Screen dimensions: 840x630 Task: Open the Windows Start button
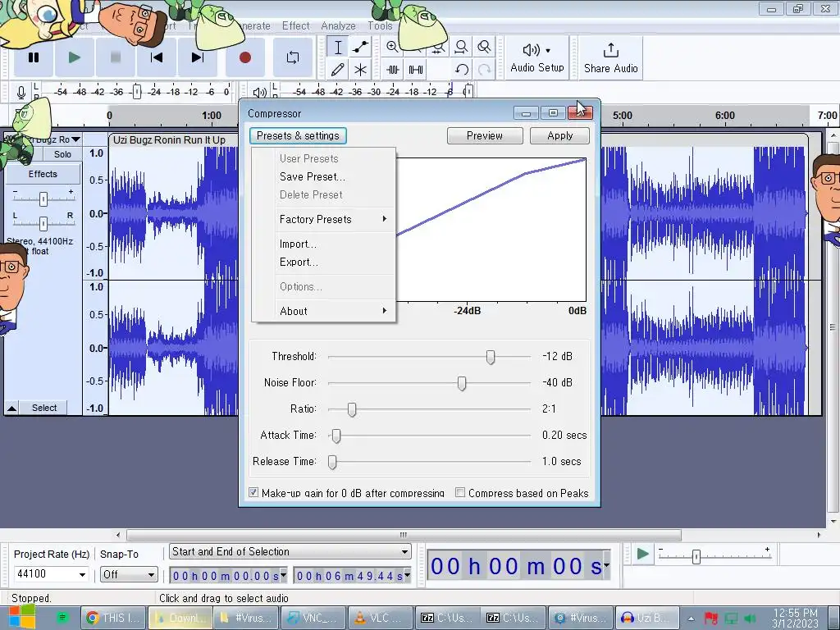[21, 618]
